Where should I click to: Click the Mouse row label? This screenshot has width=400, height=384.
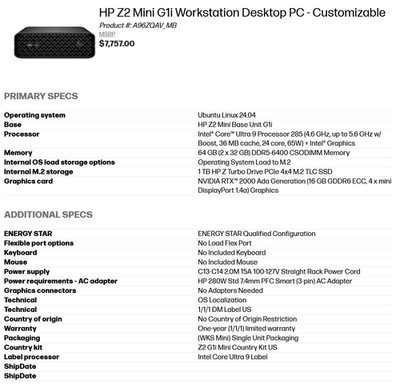[x=16, y=262]
